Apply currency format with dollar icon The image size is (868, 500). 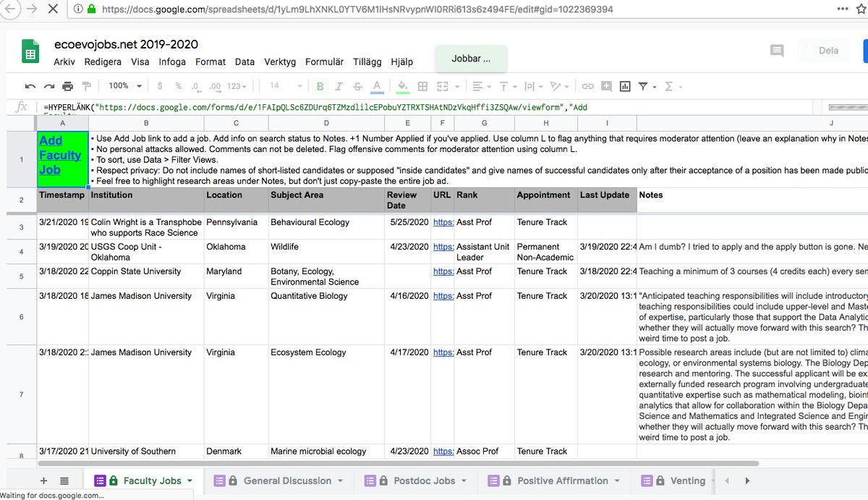tap(160, 86)
